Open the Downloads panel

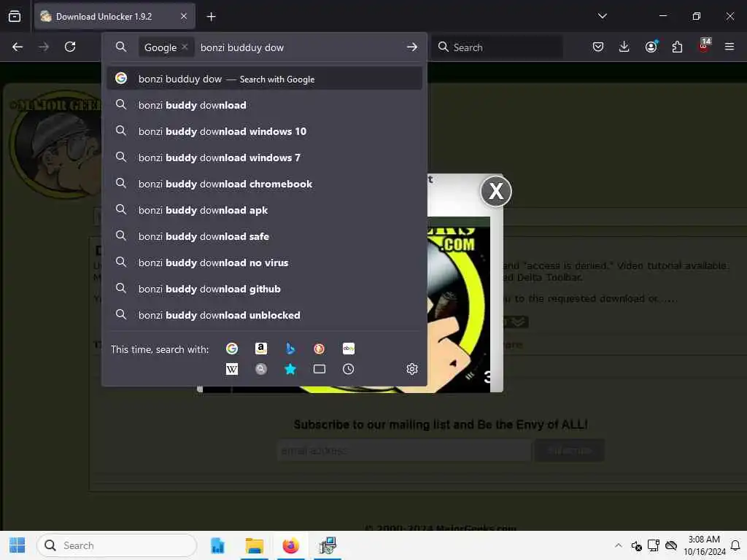[x=624, y=47]
